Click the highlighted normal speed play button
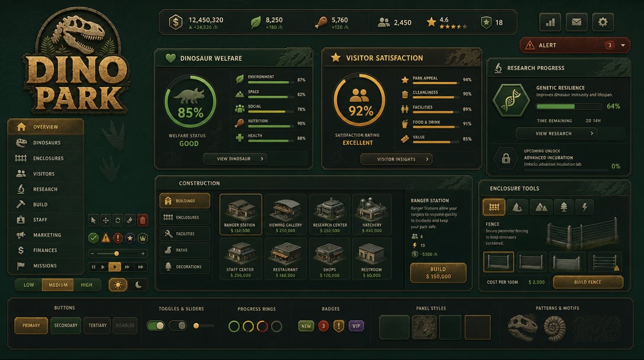The image size is (644, 360). pyautogui.click(x=115, y=267)
